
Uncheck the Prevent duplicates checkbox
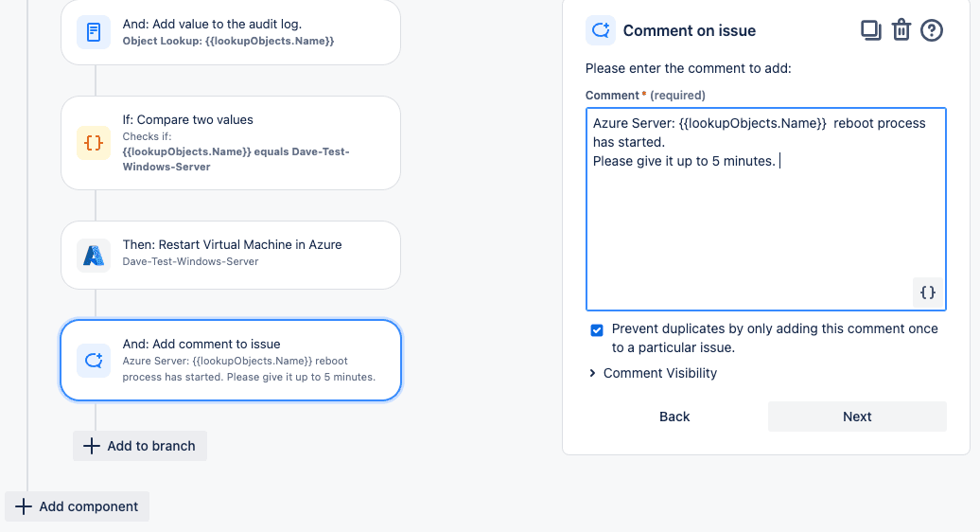click(x=597, y=330)
